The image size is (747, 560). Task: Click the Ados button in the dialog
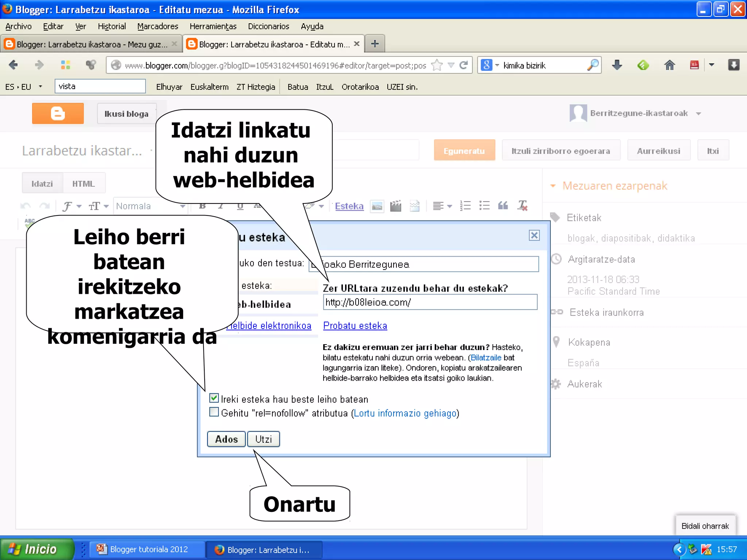pos(227,439)
